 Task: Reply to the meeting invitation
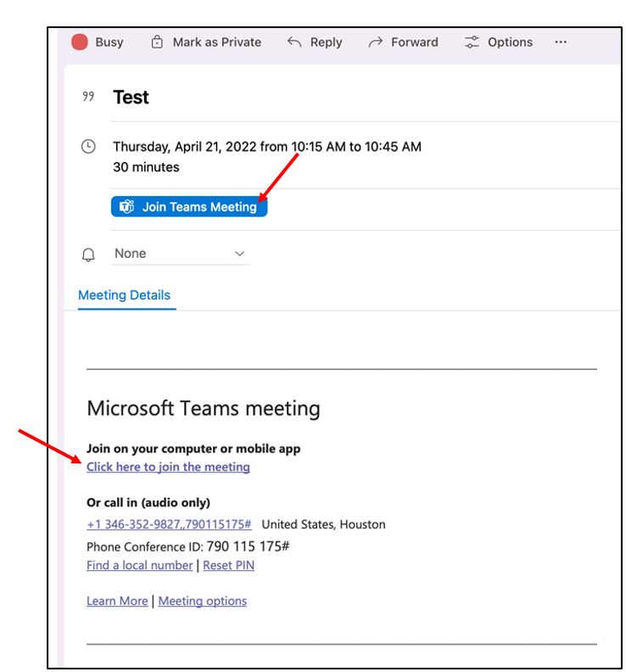[315, 42]
